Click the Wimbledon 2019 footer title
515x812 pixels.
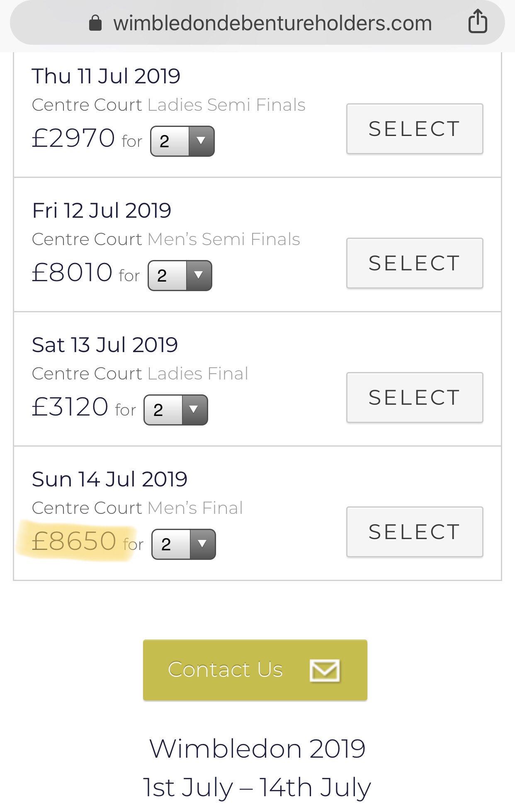tap(257, 749)
